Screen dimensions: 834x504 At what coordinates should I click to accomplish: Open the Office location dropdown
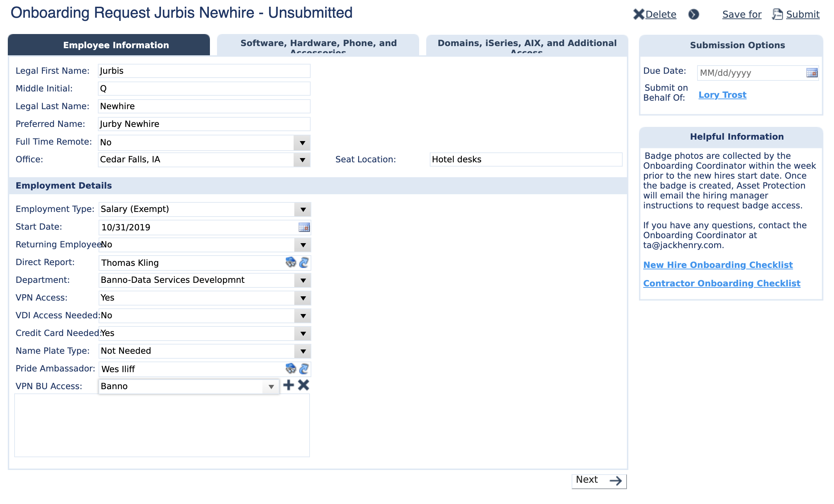pos(302,160)
